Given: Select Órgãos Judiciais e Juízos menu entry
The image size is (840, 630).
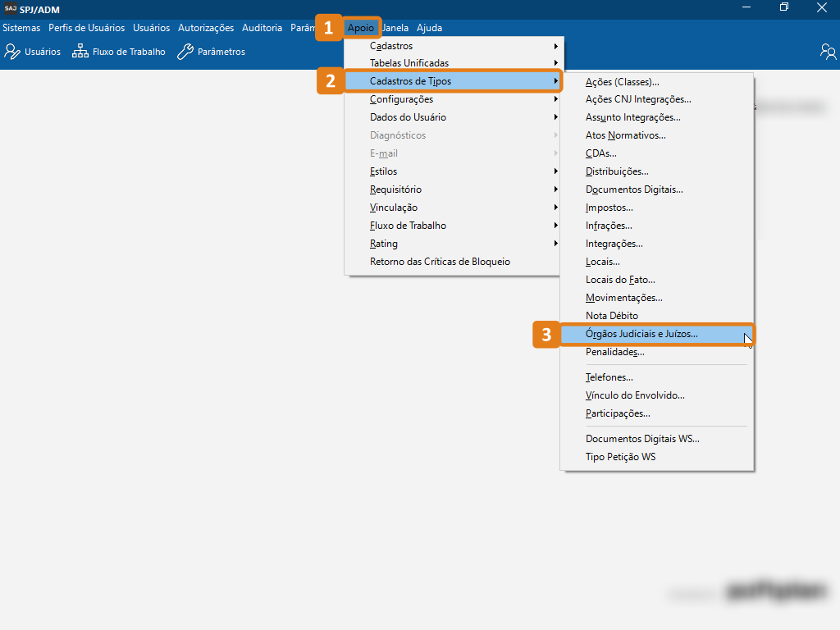Looking at the screenshot, I should click(x=641, y=334).
